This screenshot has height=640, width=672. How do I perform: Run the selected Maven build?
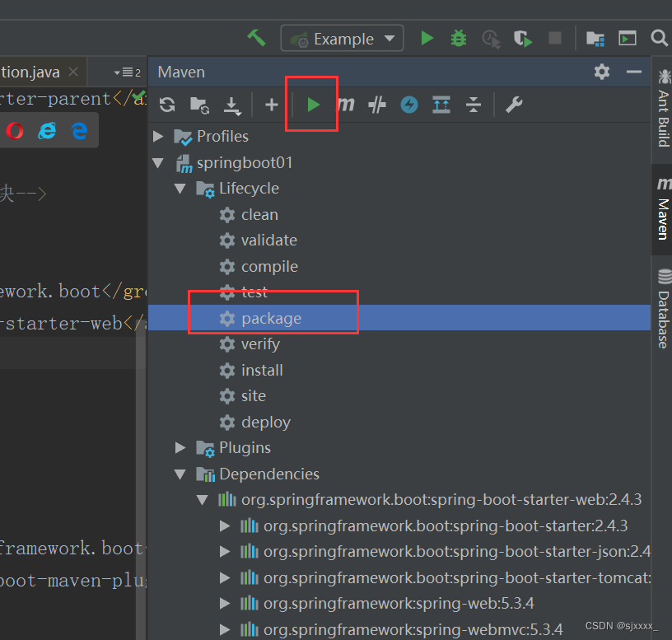pos(313,105)
